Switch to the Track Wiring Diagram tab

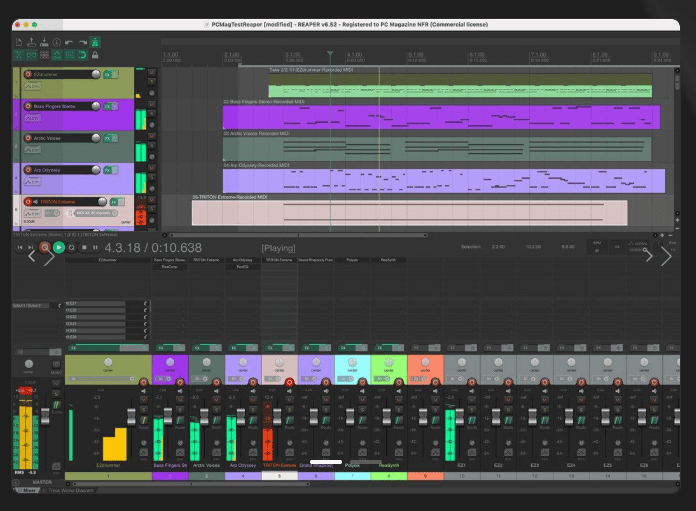(71, 490)
